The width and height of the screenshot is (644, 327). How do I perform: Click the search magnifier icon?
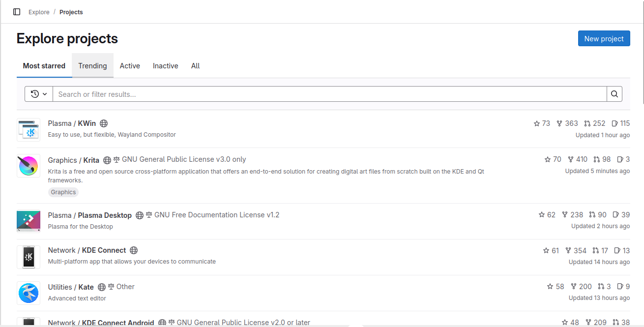point(614,93)
